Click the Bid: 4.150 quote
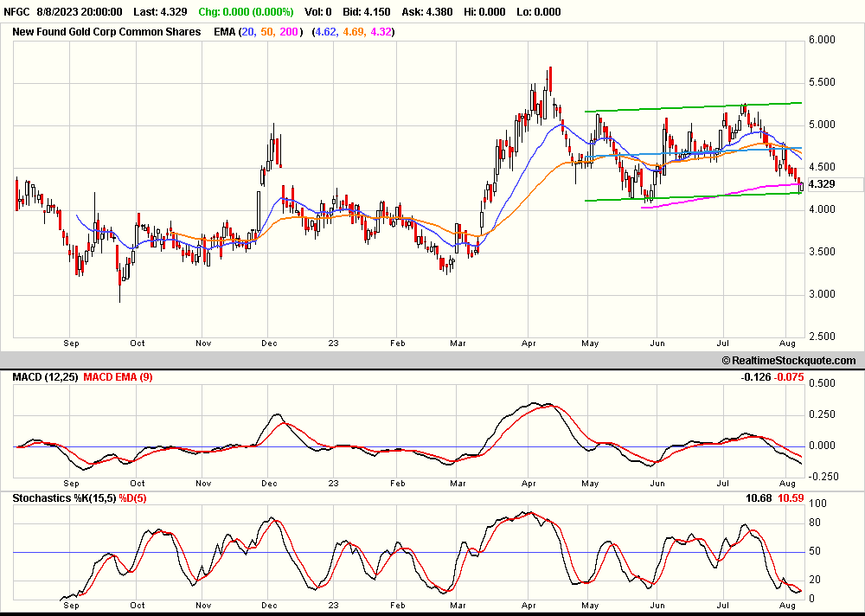The height and width of the screenshot is (616, 865). click(x=366, y=11)
